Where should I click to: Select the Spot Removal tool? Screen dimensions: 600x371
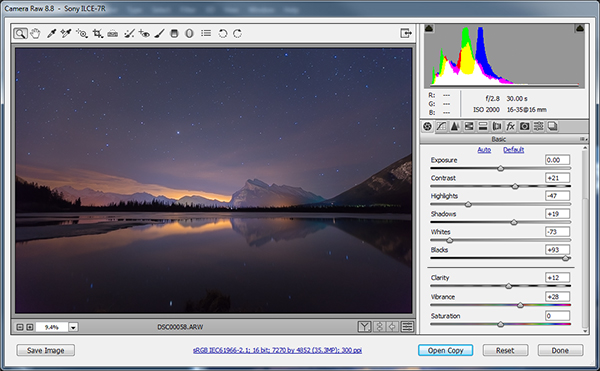(129, 34)
